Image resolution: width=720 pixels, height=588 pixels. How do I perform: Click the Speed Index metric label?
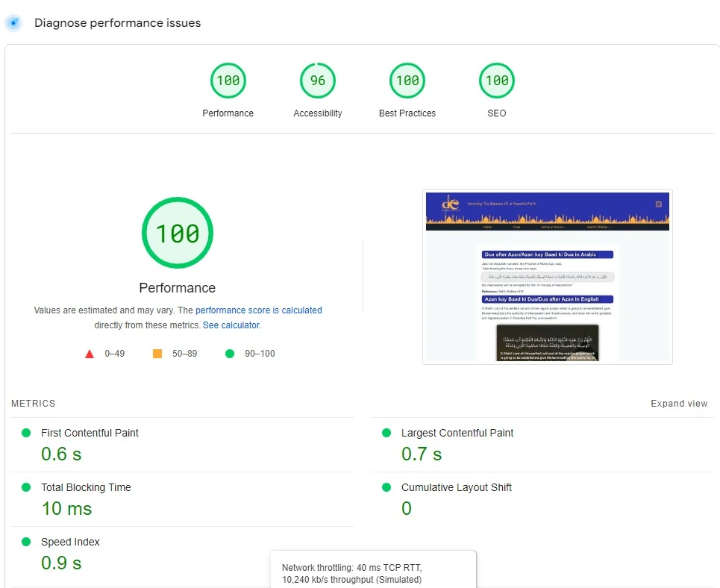(x=70, y=542)
